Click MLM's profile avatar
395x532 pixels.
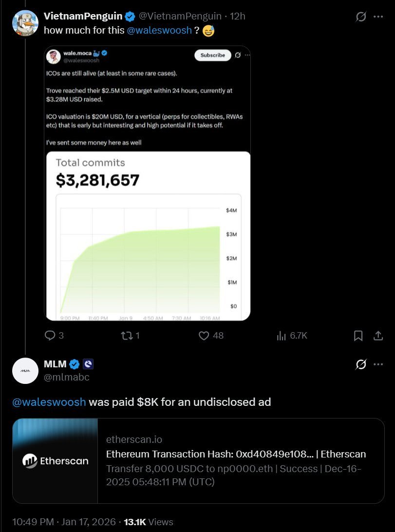tap(25, 371)
